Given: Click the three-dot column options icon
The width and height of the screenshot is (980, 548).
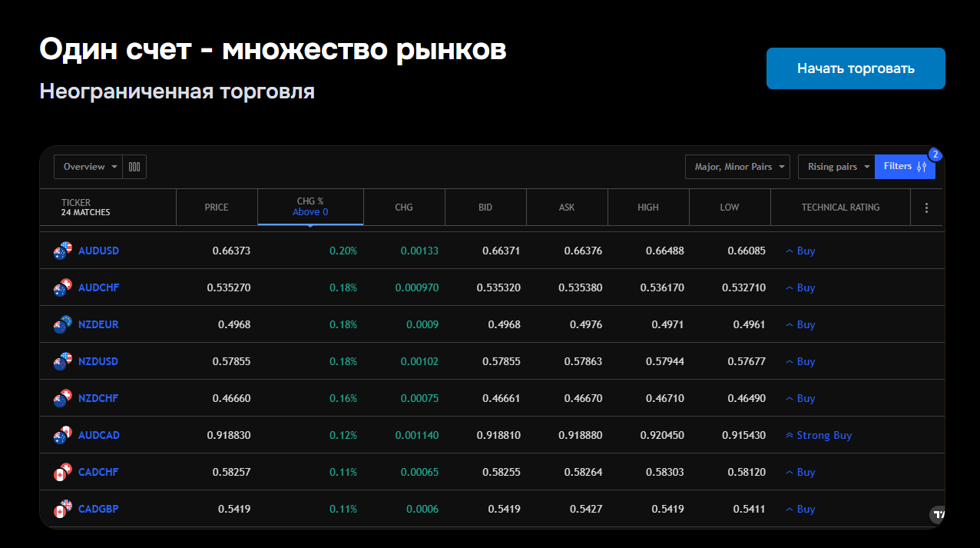Looking at the screenshot, I should [926, 208].
